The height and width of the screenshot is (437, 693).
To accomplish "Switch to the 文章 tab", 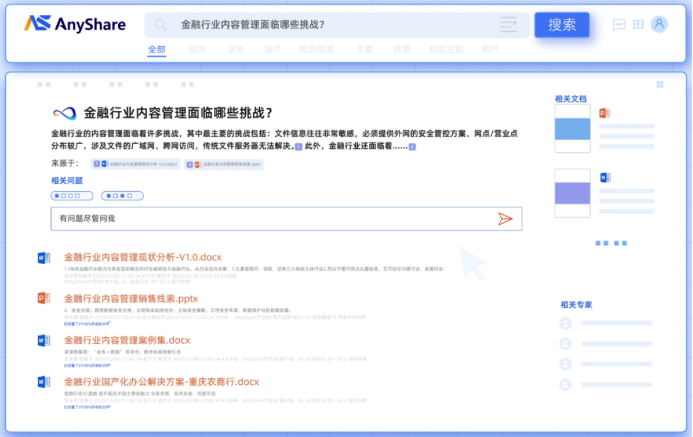I will 364,49.
